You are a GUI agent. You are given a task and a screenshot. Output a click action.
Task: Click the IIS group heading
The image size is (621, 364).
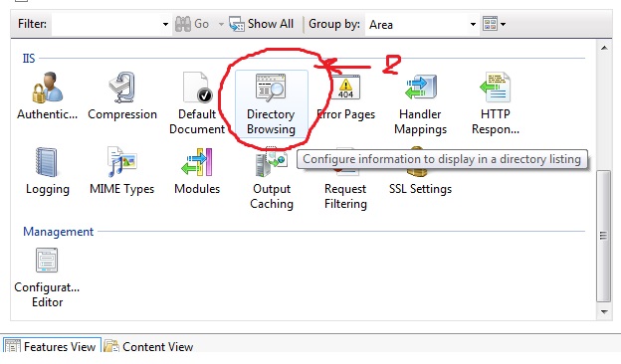click(x=29, y=59)
